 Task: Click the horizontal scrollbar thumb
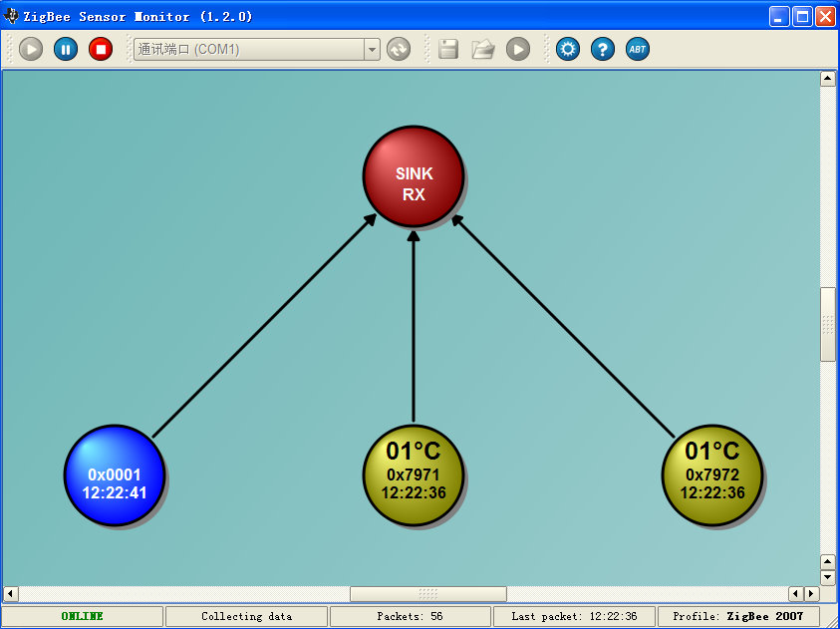427,594
